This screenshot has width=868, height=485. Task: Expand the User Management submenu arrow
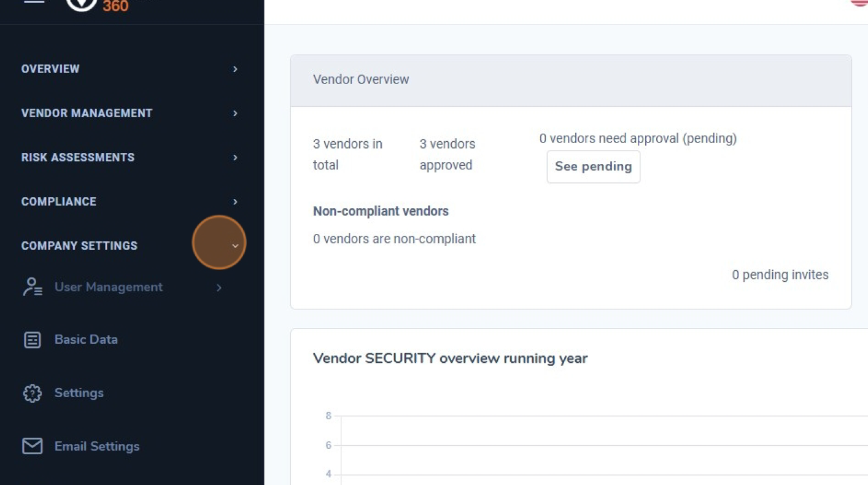coord(219,287)
